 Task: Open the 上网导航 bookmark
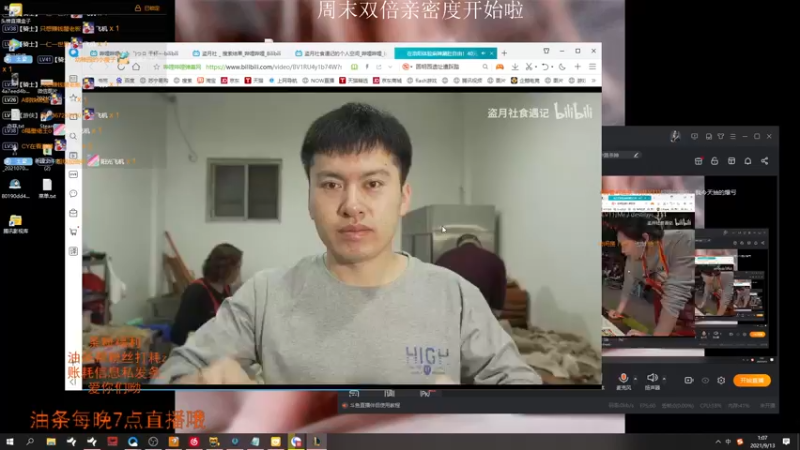click(x=283, y=81)
